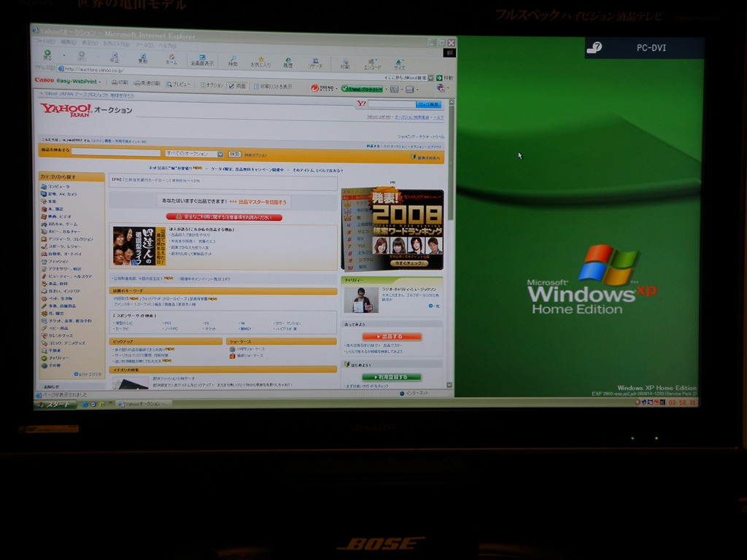Click the Auctions Help (ヘルプ) link at top right
This screenshot has width=747, height=560.
438,117
